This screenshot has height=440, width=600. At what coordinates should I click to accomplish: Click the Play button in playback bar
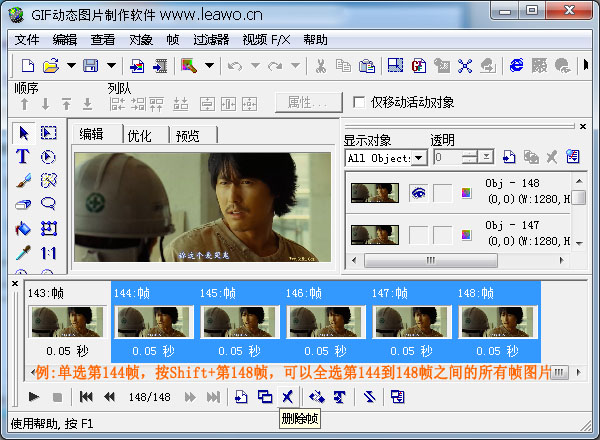(x=34, y=397)
